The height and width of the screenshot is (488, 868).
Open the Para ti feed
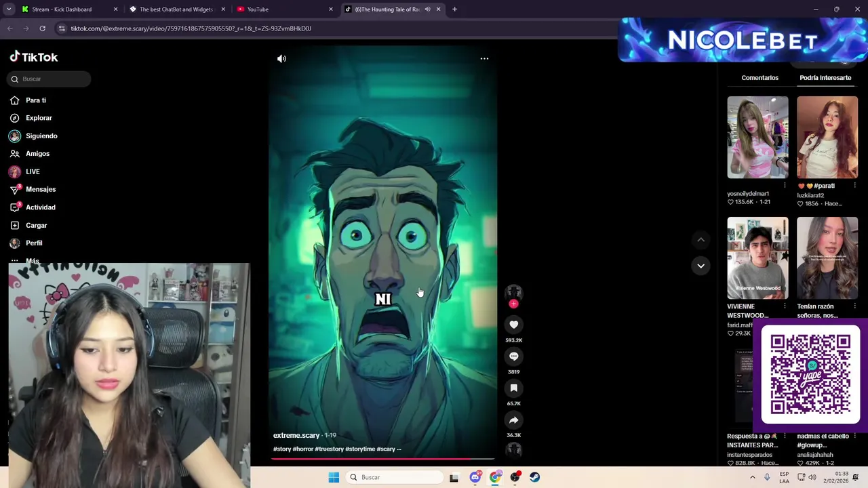pos(36,100)
